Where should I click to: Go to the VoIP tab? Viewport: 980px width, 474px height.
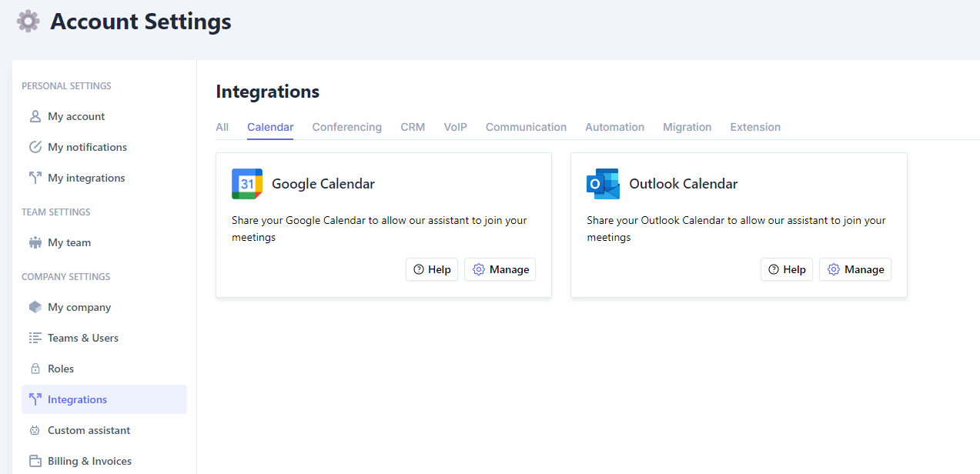(x=455, y=127)
